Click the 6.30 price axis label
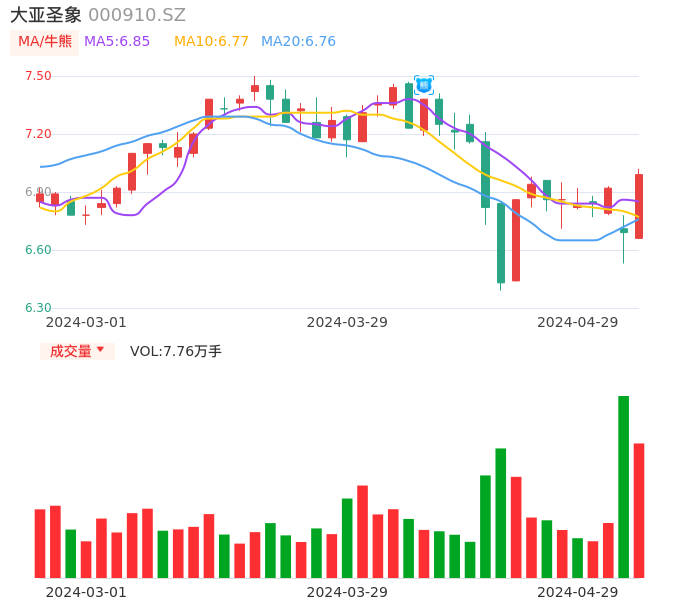Viewport: 686px width, 606px height. pos(38,308)
